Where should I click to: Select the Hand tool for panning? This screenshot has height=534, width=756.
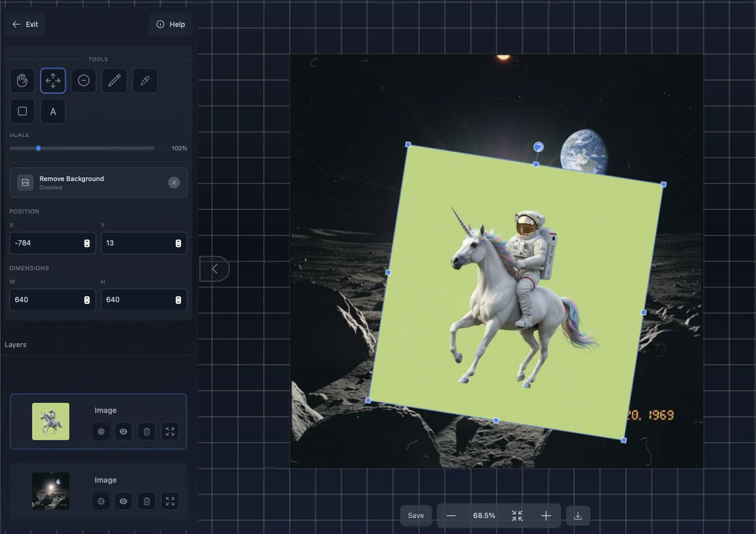(x=22, y=80)
